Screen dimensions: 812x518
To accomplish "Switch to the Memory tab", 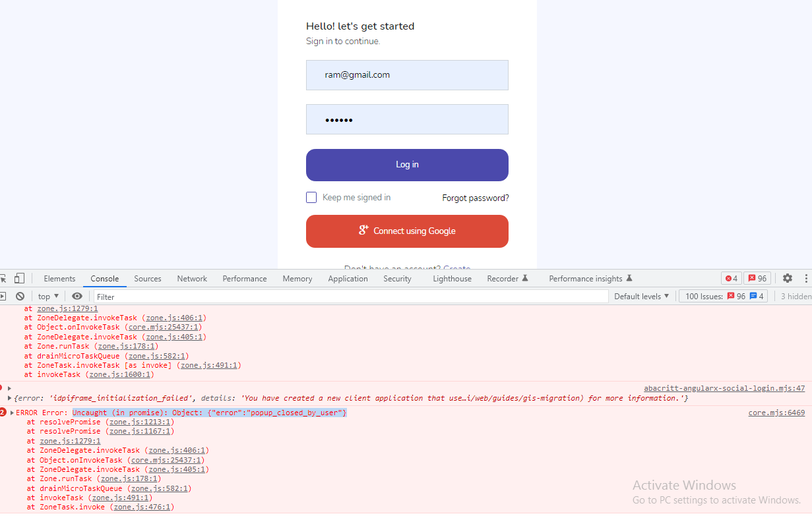I will (297, 279).
